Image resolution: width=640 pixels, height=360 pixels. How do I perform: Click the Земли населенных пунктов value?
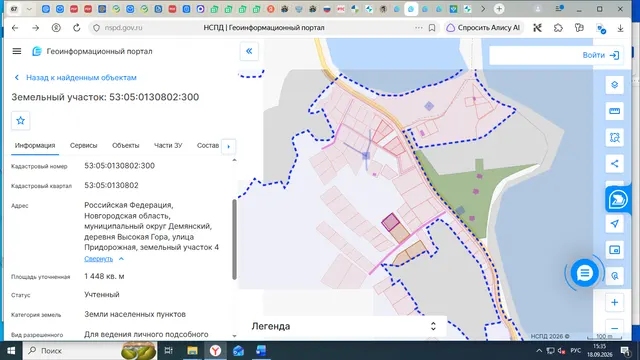(x=135, y=314)
